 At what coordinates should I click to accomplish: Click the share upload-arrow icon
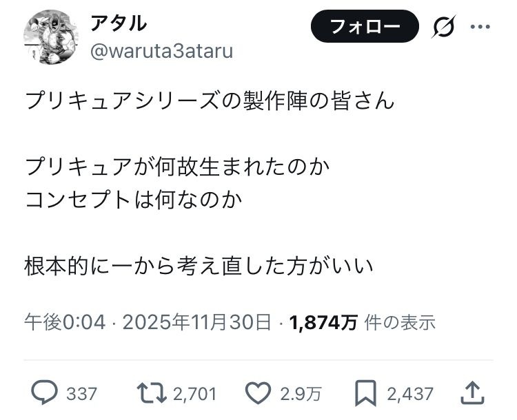pos(472,393)
